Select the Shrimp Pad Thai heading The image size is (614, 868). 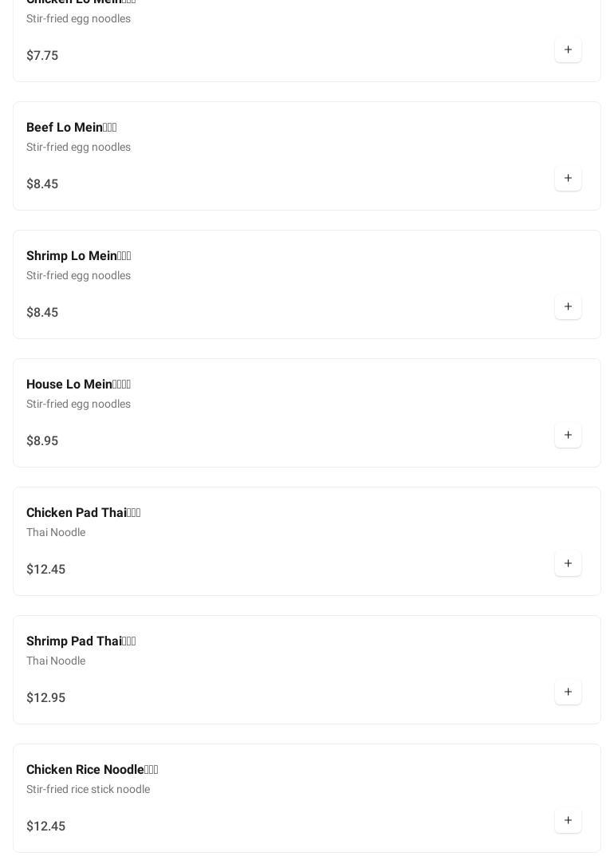pyautogui.click(x=81, y=641)
